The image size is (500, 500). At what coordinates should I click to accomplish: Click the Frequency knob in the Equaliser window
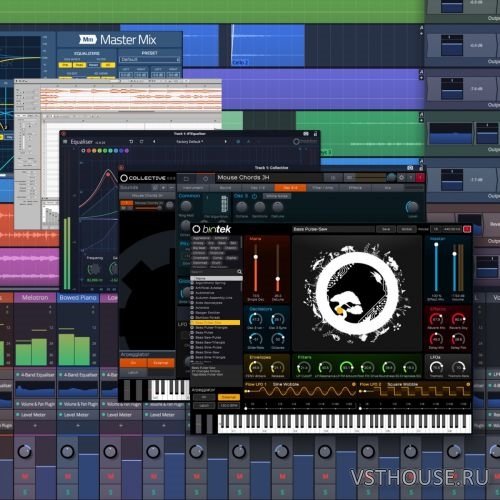94,269
